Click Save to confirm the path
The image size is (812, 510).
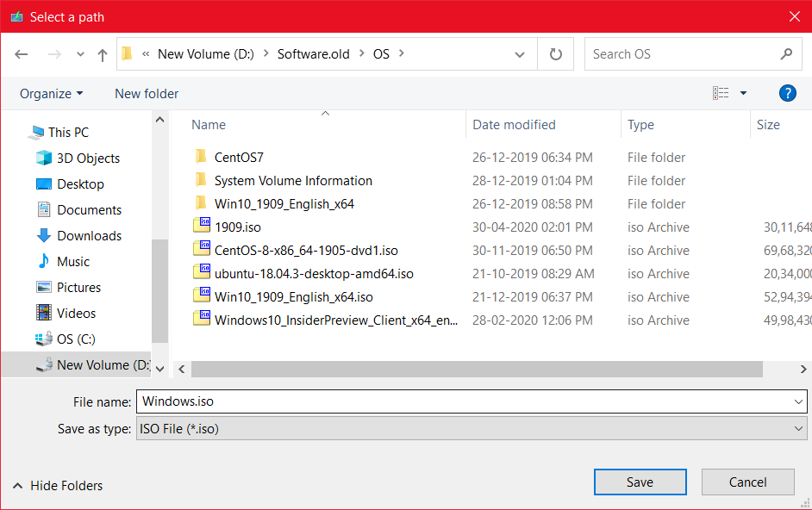click(x=640, y=482)
